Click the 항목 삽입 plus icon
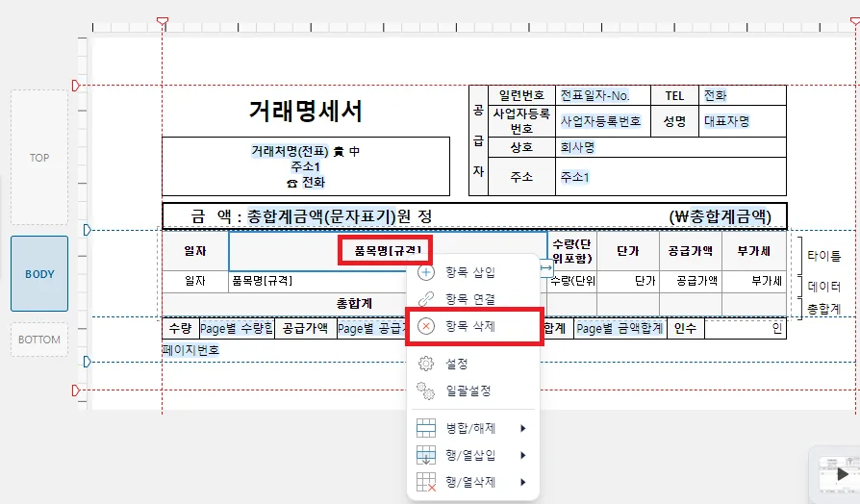Image resolution: width=860 pixels, height=504 pixels. tap(426, 272)
